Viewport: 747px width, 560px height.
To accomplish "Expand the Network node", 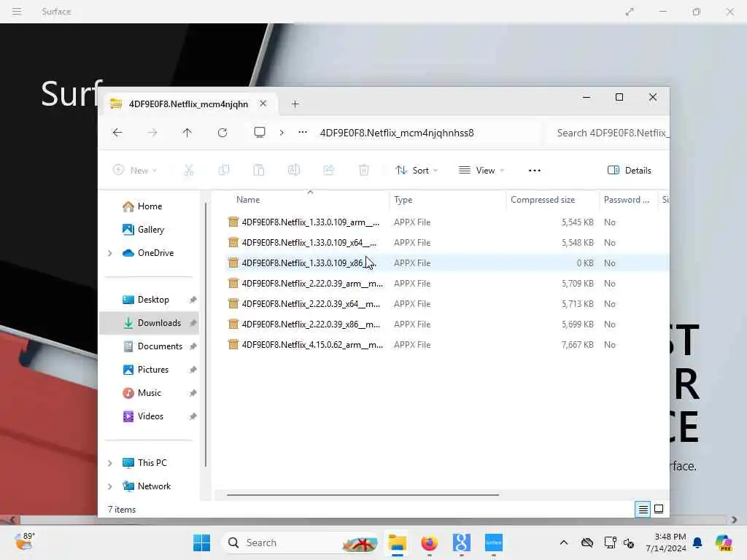I will point(109,486).
